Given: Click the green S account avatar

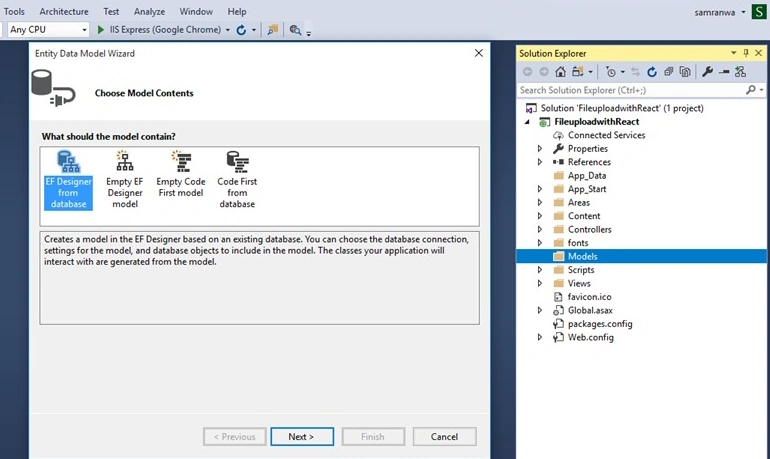Looking at the screenshot, I should pos(759,12).
